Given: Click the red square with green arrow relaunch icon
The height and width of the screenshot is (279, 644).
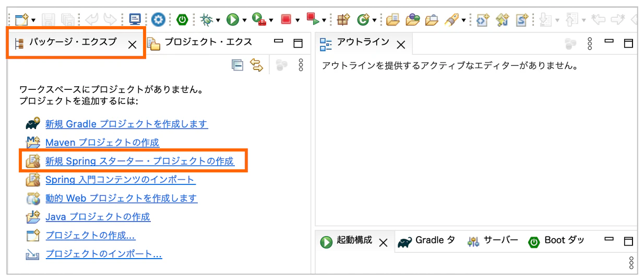Looking at the screenshot, I should click(x=313, y=20).
